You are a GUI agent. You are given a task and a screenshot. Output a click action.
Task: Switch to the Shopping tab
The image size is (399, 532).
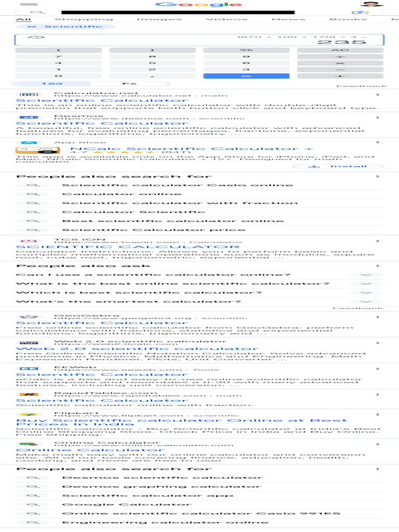(84, 19)
